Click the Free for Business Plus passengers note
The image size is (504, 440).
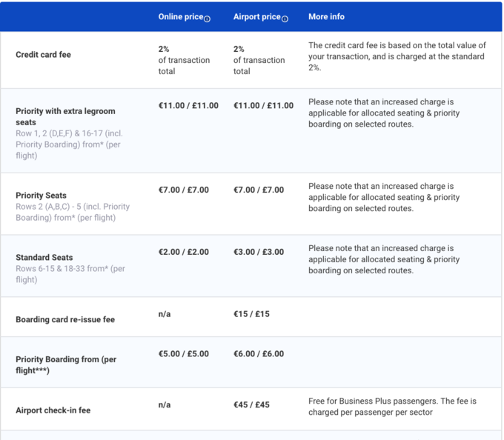392,406
